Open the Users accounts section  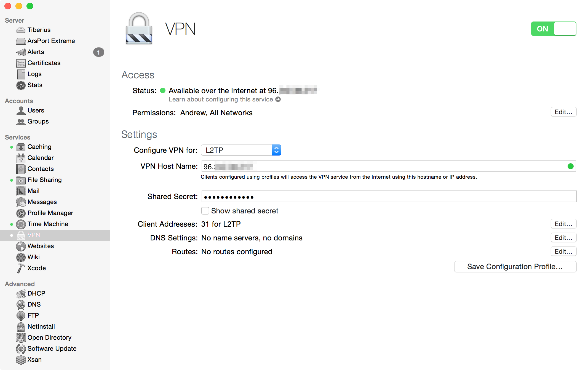35,110
